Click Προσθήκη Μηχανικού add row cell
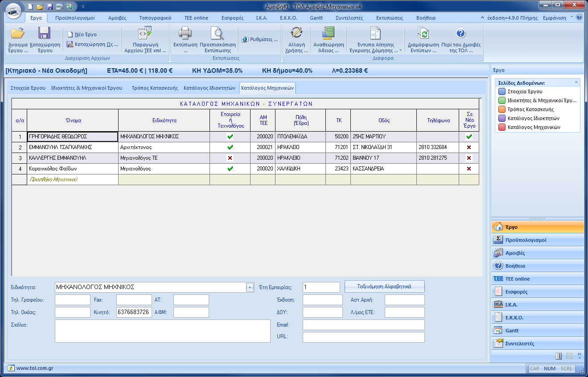This screenshot has width=588, height=377. (73, 179)
